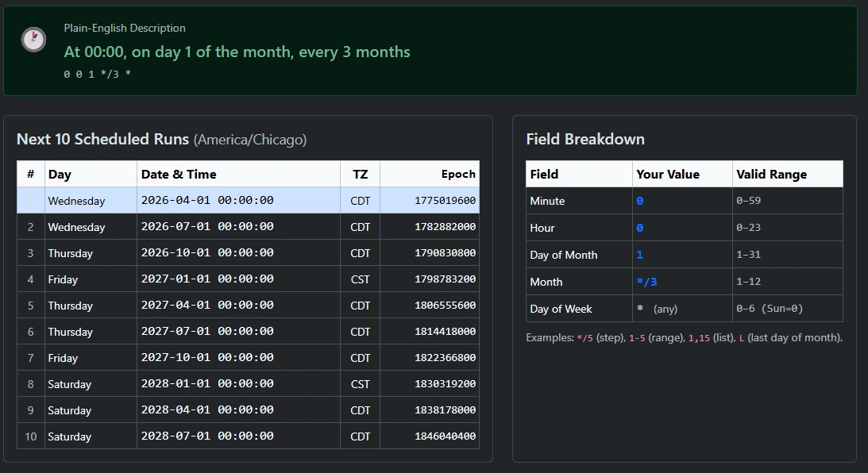Click the Field Breakdown heading

(x=585, y=139)
